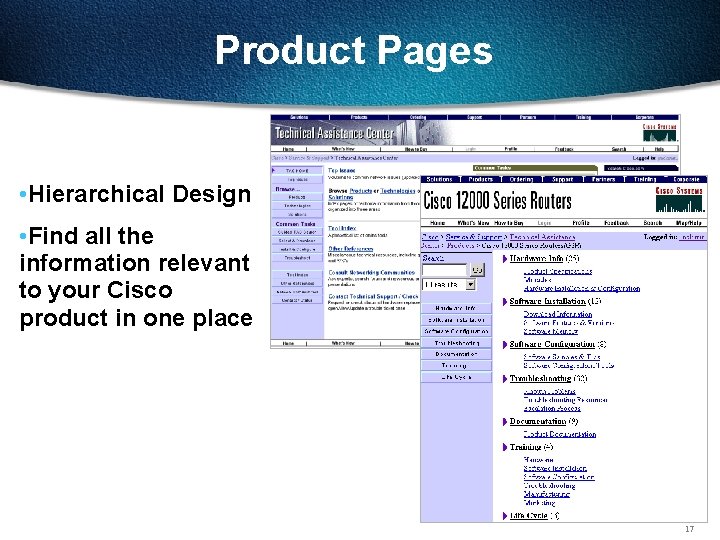Click Home in Routers page navigation bar

tap(438, 223)
